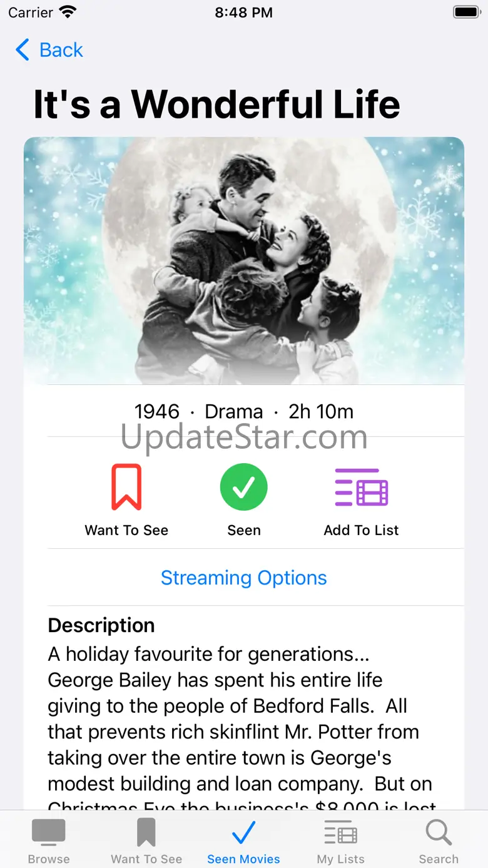Tap the Add To List label
The height and width of the screenshot is (868, 488).
click(361, 530)
